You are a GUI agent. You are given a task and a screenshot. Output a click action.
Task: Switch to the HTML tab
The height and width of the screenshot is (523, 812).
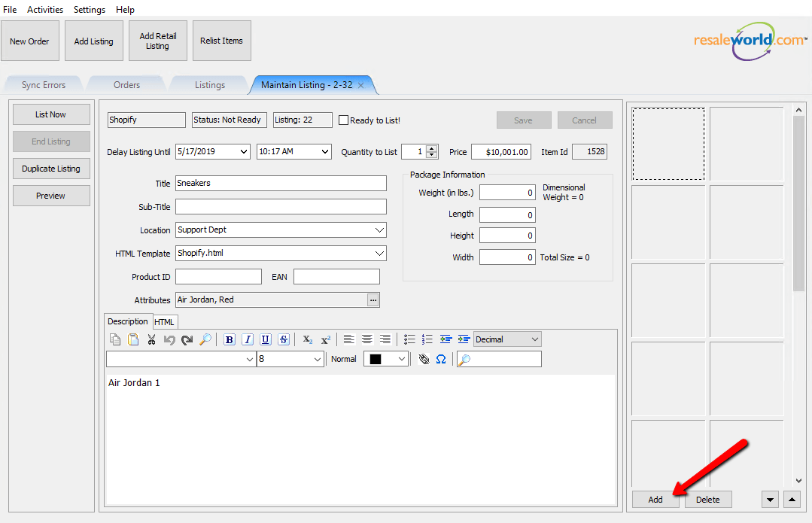(164, 321)
